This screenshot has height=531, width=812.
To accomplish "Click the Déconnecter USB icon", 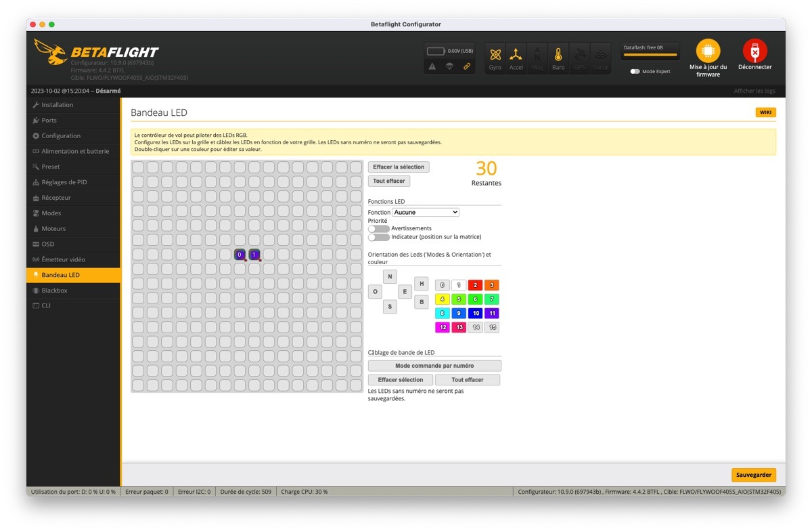I will [754, 51].
